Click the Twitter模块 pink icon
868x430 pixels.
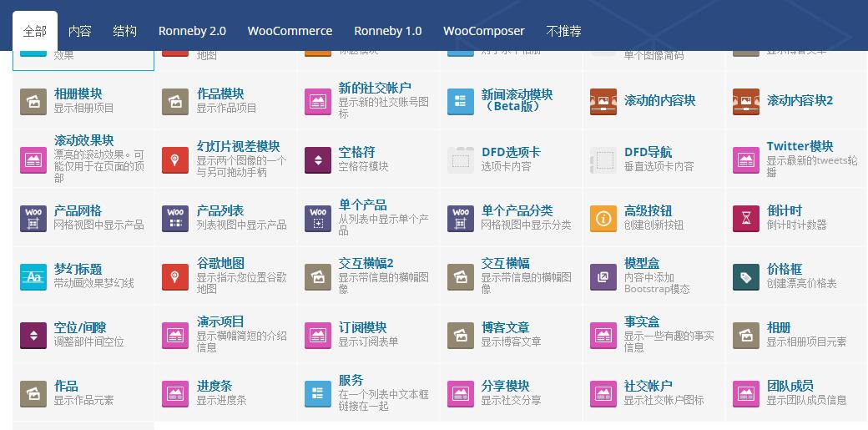coord(746,160)
